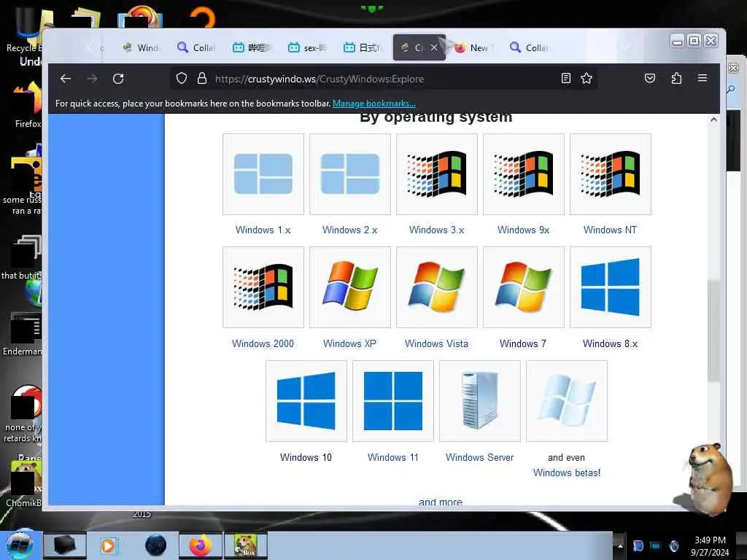Screen dimensions: 747x560
Task: Click the taskbar clock 3:49 PM
Action: (x=710, y=540)
